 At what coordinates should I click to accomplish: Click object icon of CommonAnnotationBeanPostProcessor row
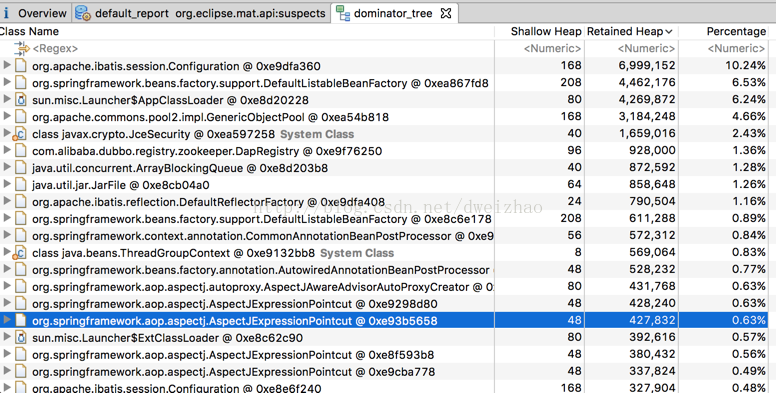[x=20, y=235]
